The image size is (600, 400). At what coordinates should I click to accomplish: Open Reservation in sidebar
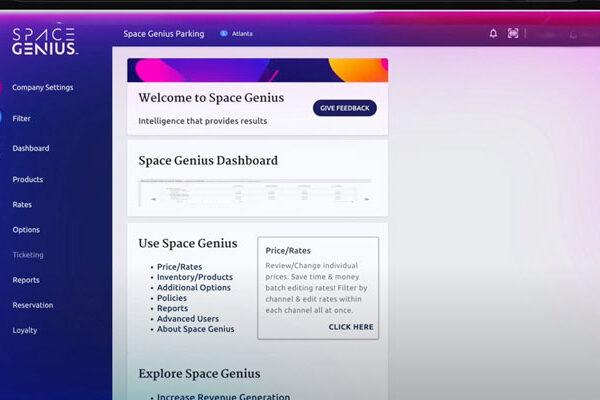tap(33, 305)
